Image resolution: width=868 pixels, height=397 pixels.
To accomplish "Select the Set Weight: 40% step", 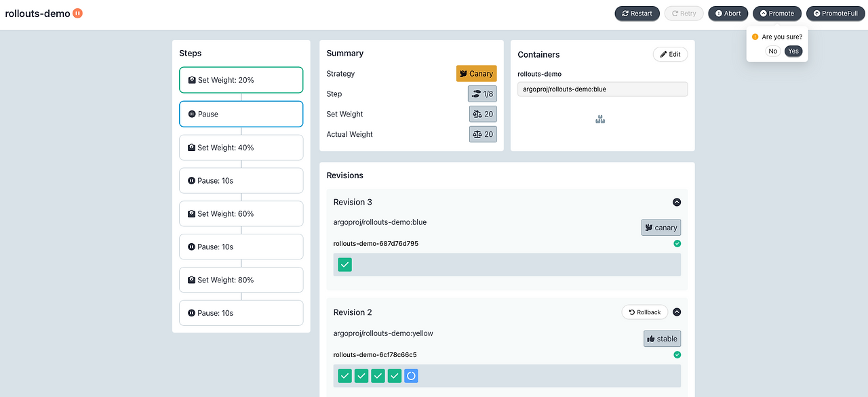I will pos(241,147).
